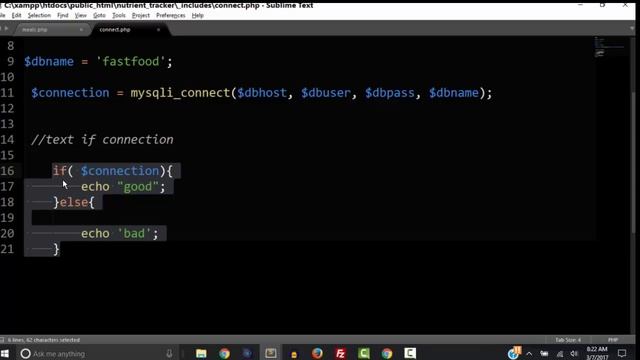Open the clock showing 8:22 AM
640x360 pixels.
(x=597, y=353)
